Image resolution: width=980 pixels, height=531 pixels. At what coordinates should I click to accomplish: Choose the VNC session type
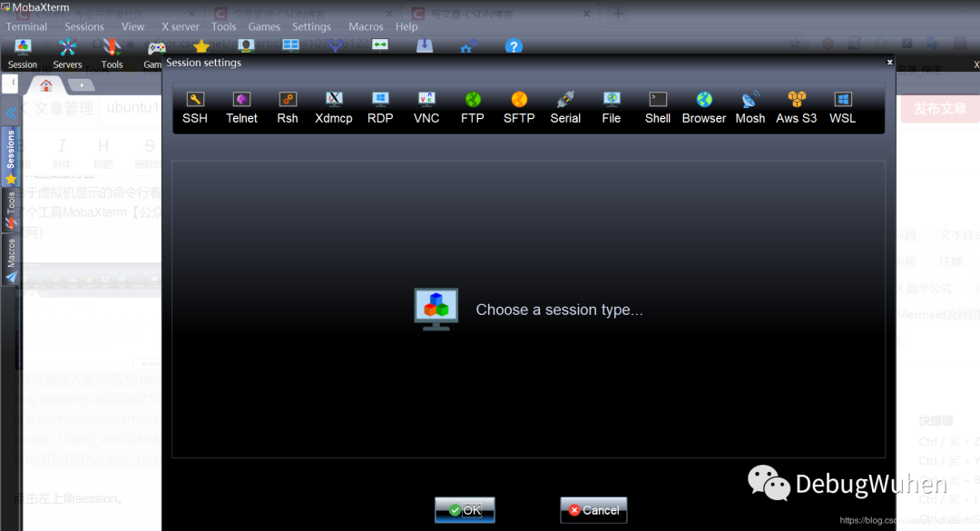426,108
